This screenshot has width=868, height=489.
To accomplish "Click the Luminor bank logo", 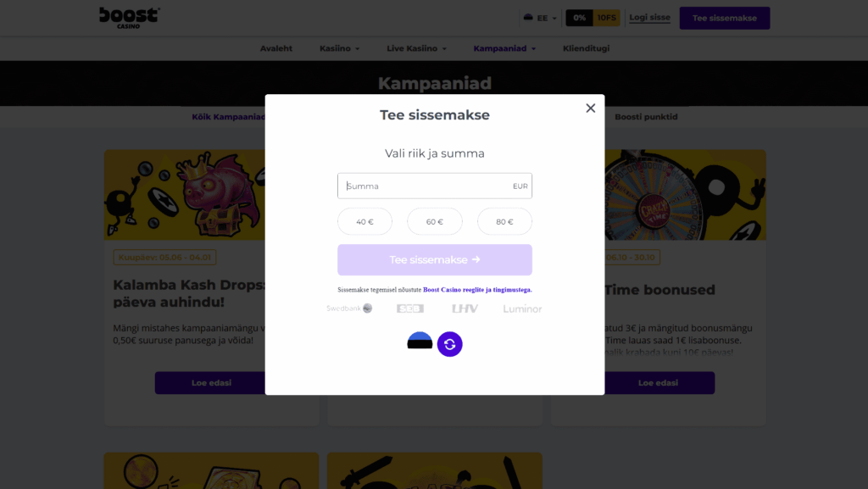I will pos(522,308).
